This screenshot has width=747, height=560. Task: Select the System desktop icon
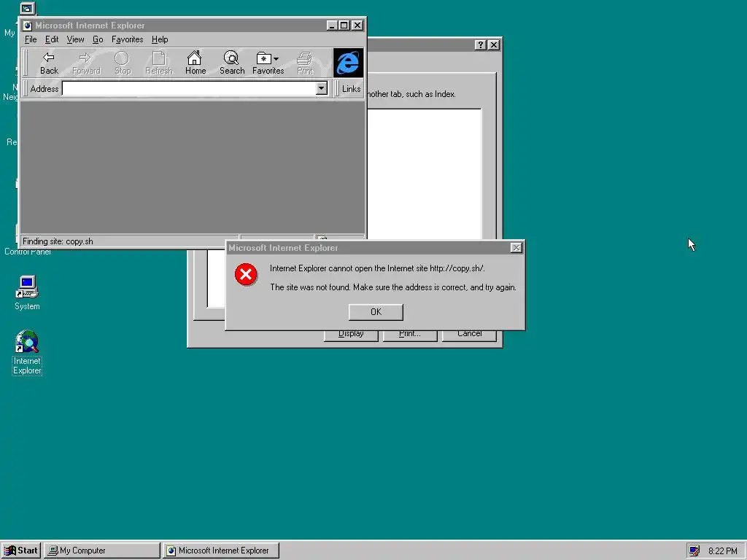[27, 293]
